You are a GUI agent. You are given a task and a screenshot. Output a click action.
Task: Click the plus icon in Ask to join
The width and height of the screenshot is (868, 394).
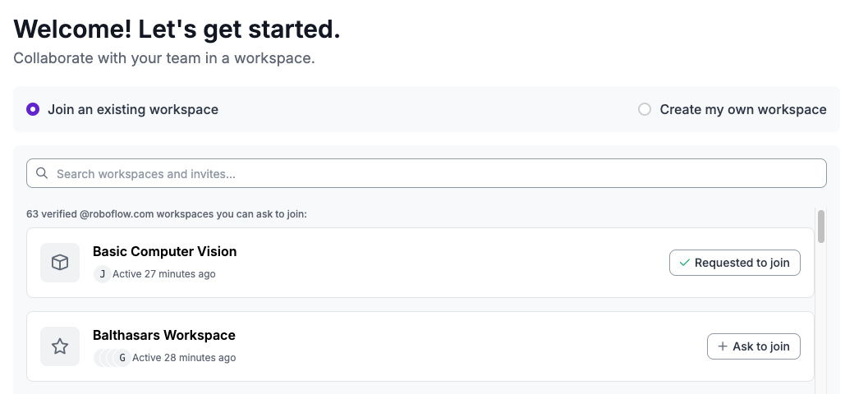(x=723, y=346)
